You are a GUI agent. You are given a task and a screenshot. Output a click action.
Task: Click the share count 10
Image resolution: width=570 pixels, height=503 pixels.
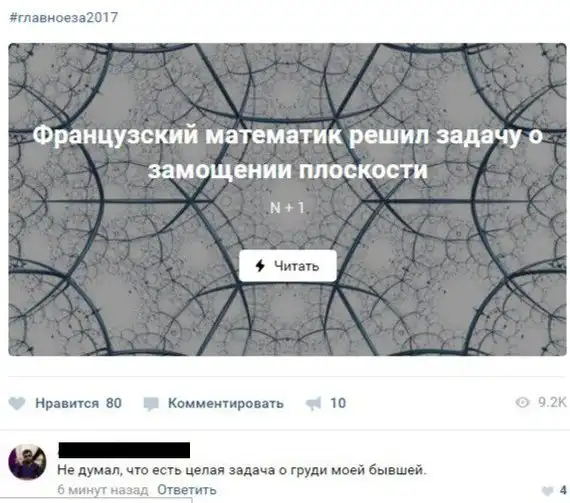[x=338, y=403]
